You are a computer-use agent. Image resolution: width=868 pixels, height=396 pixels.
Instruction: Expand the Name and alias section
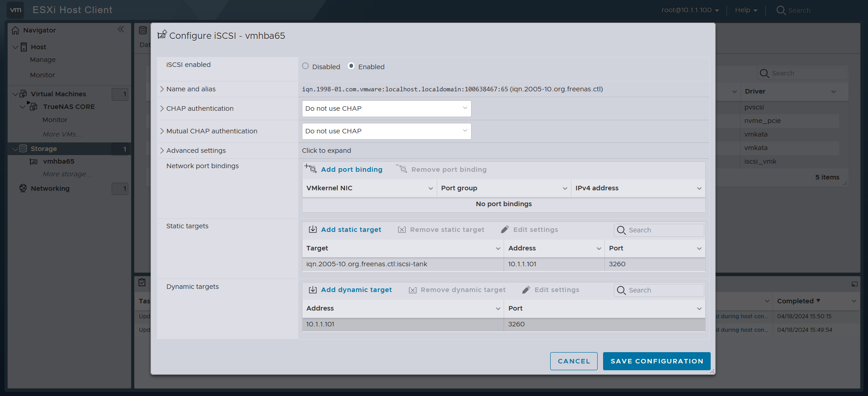pyautogui.click(x=162, y=89)
